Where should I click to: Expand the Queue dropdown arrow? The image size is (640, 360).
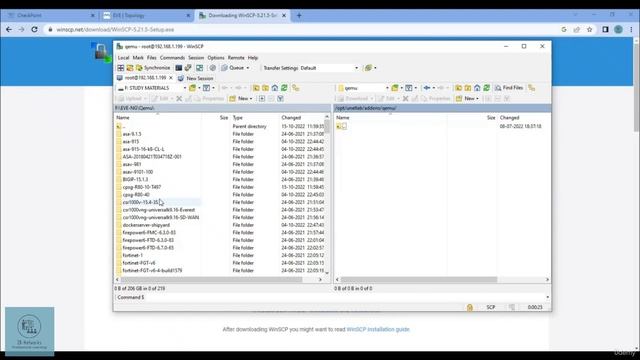tap(248, 68)
